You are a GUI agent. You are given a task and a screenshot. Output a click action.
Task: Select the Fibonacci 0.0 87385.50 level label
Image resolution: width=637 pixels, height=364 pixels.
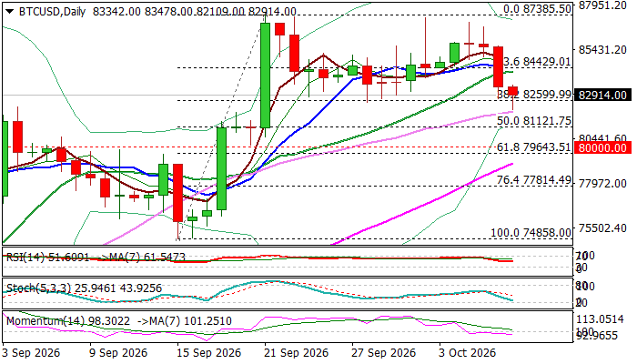tap(537, 9)
